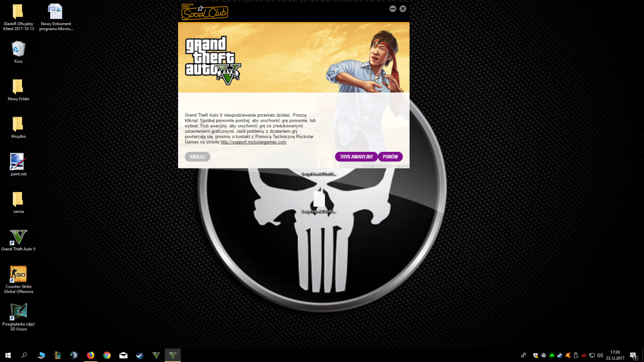Select the Nowy Dokument programu Microsoft file

click(56, 18)
